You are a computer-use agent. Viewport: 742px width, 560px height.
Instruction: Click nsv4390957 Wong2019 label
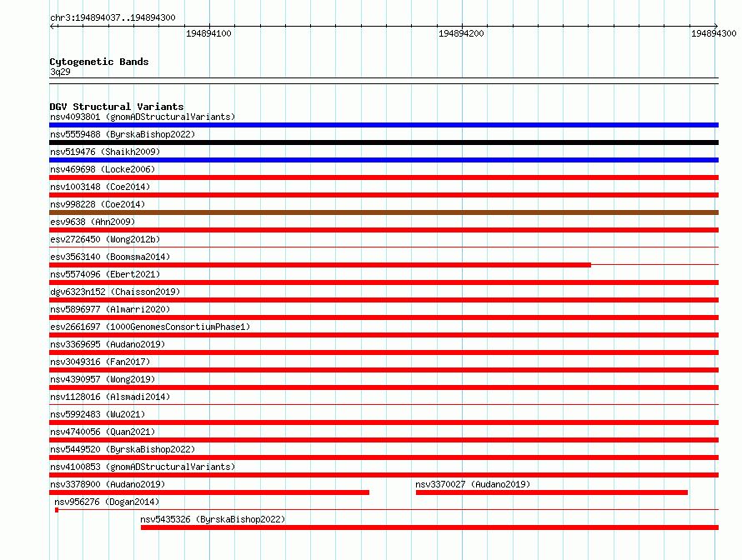pos(103,379)
